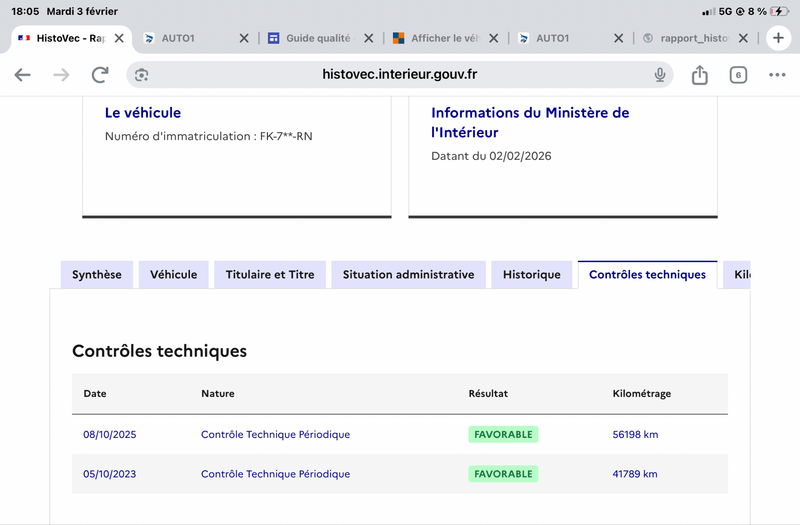Close the Afficher le véhicule tab
800x525 pixels.
[493, 38]
